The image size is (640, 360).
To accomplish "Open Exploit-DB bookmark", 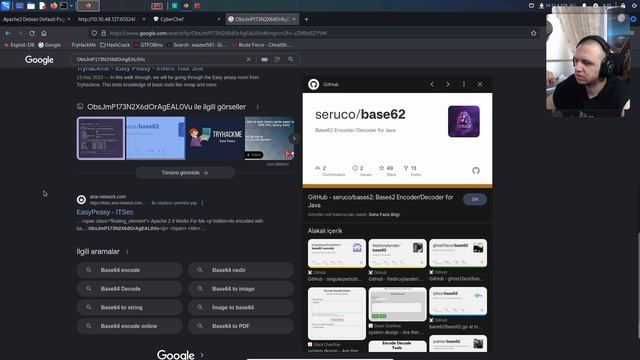I will click(x=19, y=45).
